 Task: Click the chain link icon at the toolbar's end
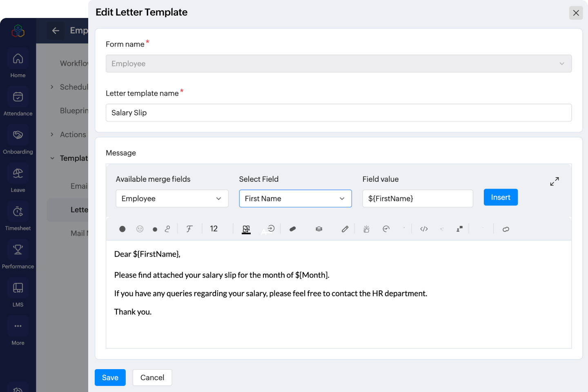(x=506, y=229)
